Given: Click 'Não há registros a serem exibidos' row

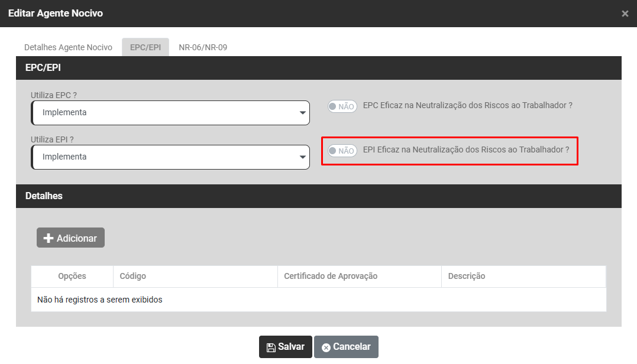Looking at the screenshot, I should [318, 300].
